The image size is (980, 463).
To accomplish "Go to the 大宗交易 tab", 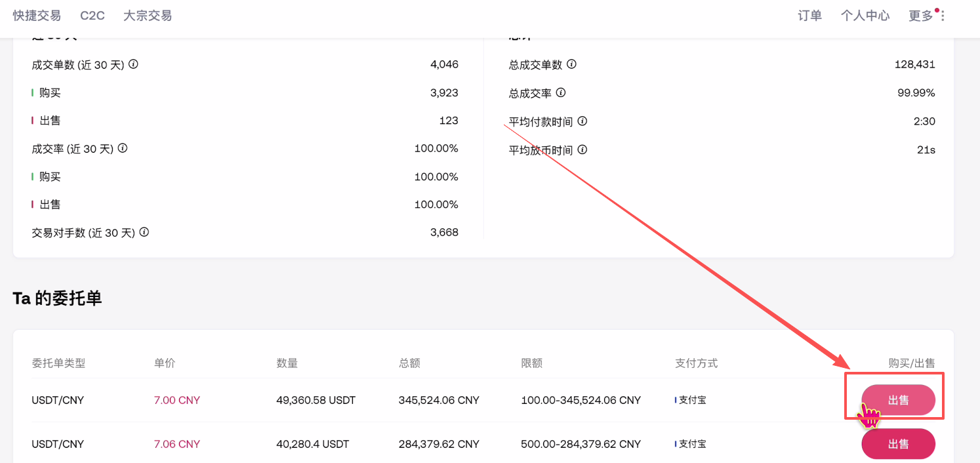I will (x=148, y=16).
